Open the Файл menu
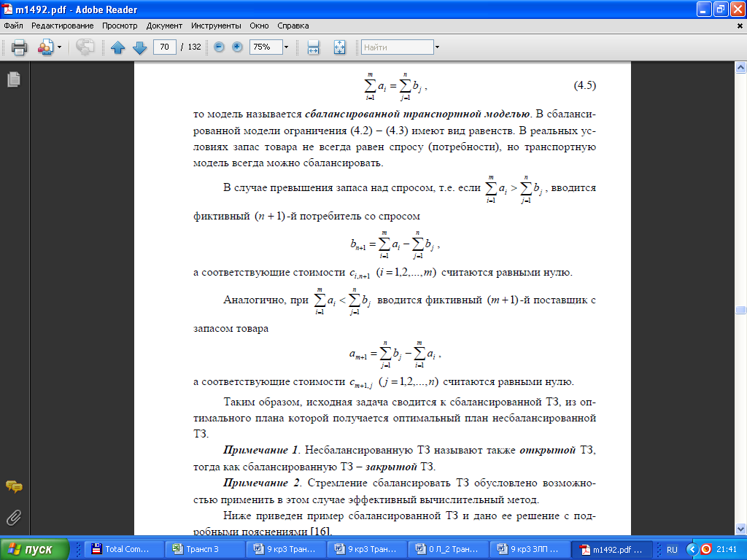 (x=13, y=26)
